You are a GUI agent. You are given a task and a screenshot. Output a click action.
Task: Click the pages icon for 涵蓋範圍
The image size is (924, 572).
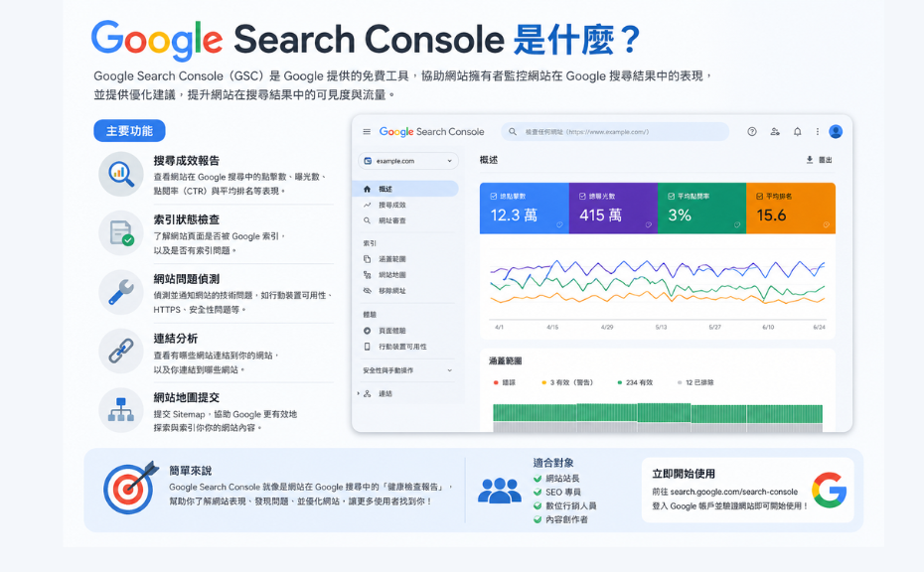click(x=368, y=258)
